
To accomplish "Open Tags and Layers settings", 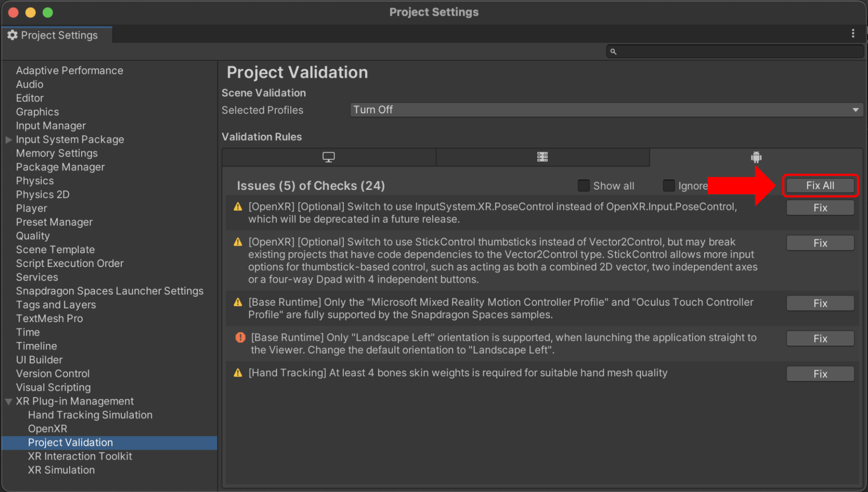I will [56, 305].
